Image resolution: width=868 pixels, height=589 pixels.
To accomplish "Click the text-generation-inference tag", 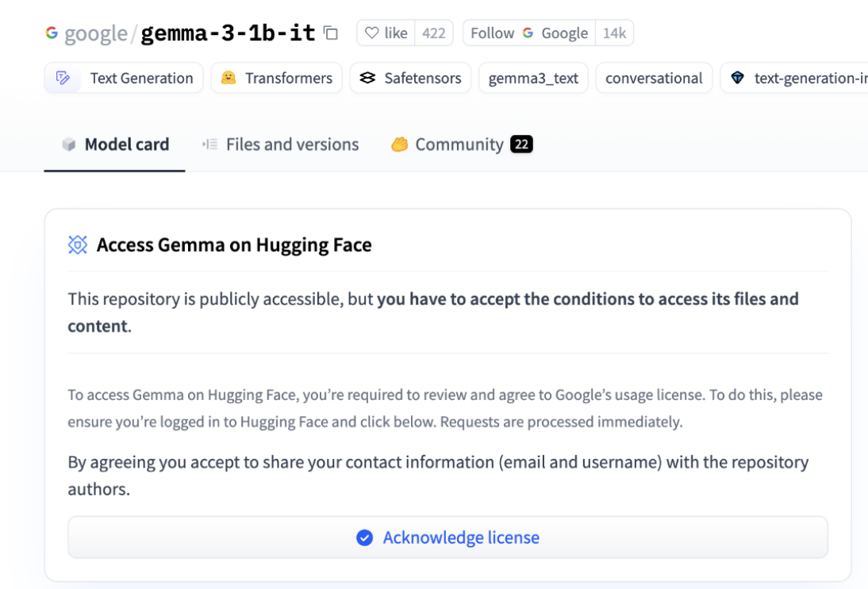I will tap(801, 78).
